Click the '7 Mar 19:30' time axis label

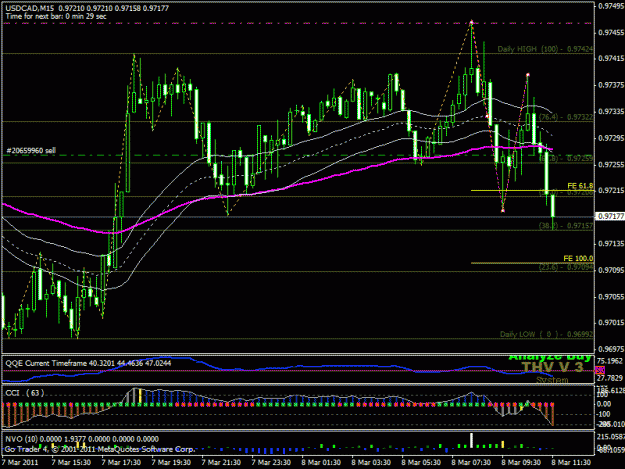171,463
